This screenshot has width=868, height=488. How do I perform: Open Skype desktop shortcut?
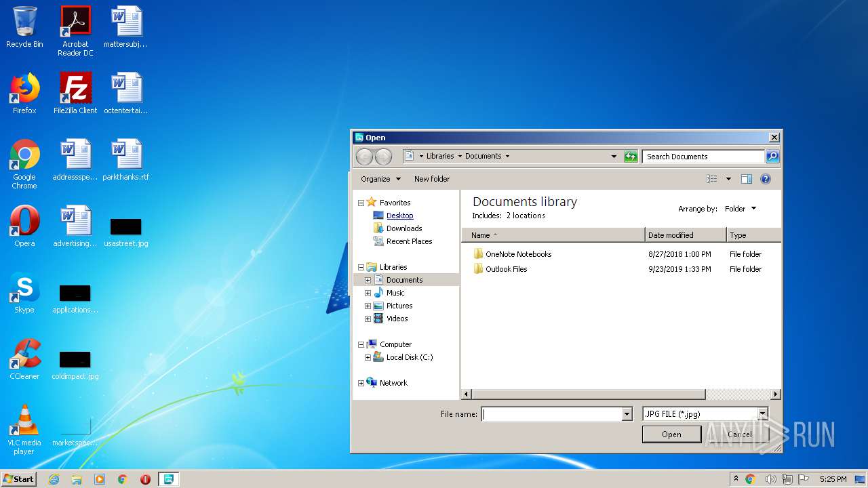click(24, 293)
